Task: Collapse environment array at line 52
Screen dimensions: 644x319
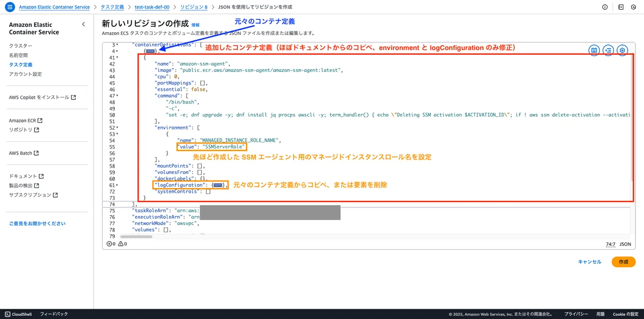Action: 117,128
